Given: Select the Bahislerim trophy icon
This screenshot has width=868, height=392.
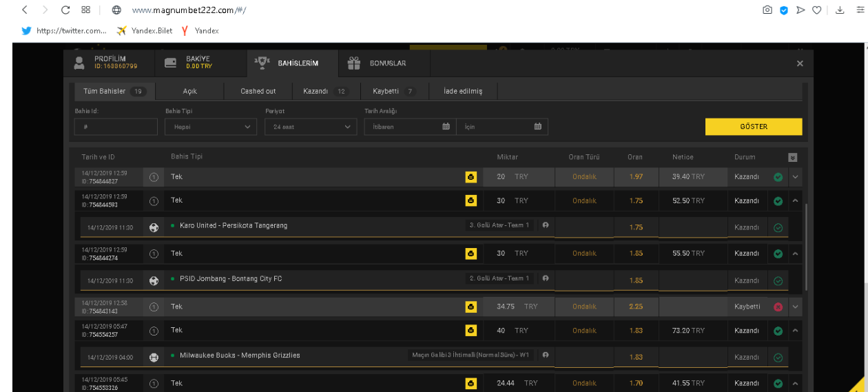Looking at the screenshot, I should pyautogui.click(x=262, y=63).
